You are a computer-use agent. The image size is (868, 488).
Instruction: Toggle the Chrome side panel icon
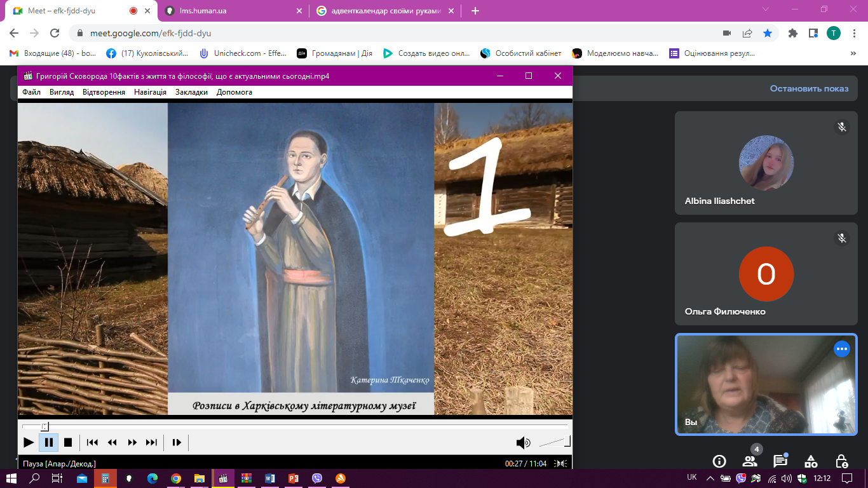click(813, 33)
